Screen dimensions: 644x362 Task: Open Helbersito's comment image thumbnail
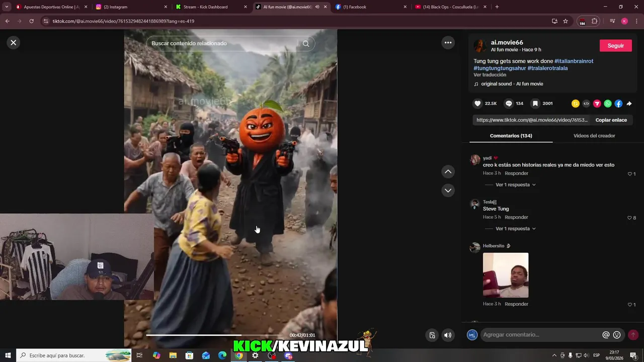506,275
